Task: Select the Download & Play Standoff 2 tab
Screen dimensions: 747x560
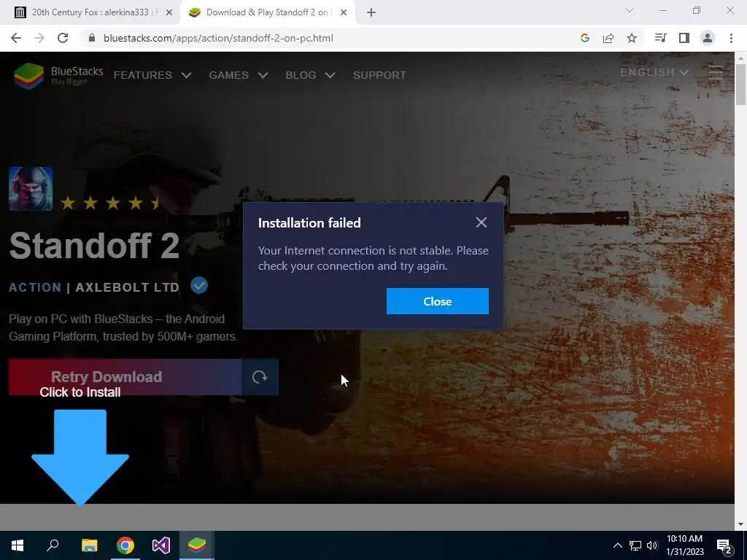Action: pyautogui.click(x=267, y=12)
